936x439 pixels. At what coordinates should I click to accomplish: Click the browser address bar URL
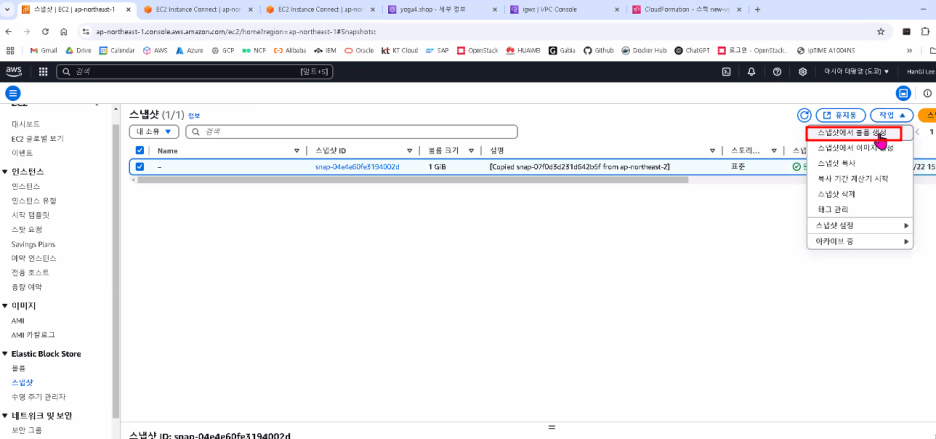click(235, 32)
